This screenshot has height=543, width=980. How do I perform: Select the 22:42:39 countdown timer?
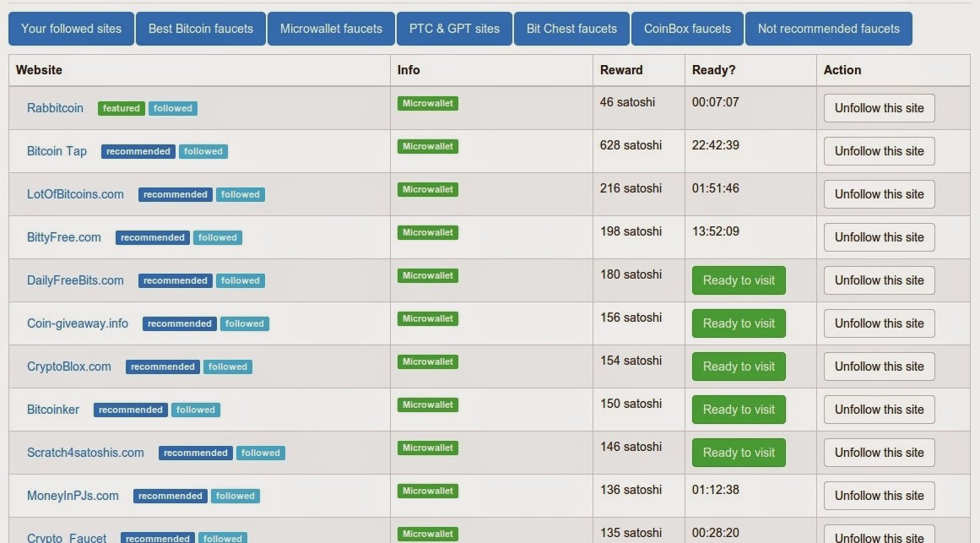tap(716, 145)
